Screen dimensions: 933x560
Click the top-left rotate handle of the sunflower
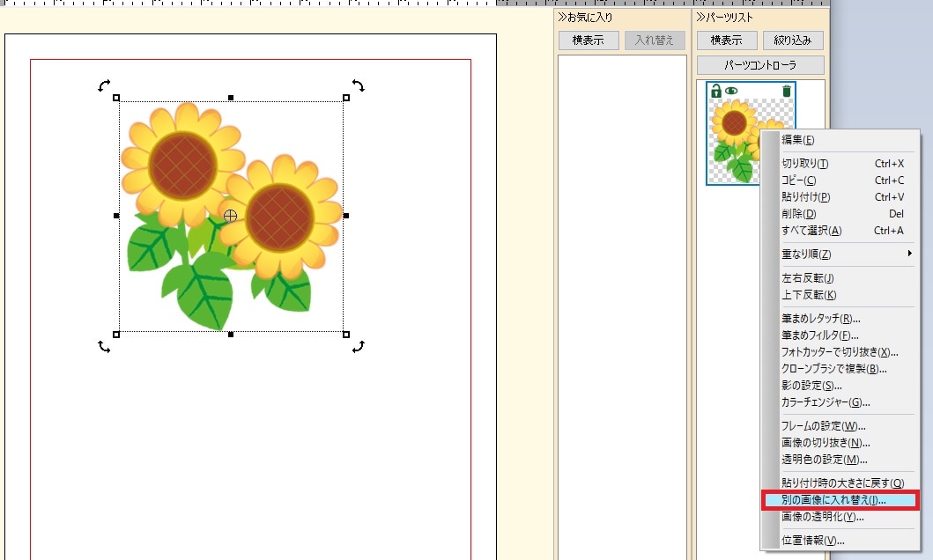(x=104, y=85)
